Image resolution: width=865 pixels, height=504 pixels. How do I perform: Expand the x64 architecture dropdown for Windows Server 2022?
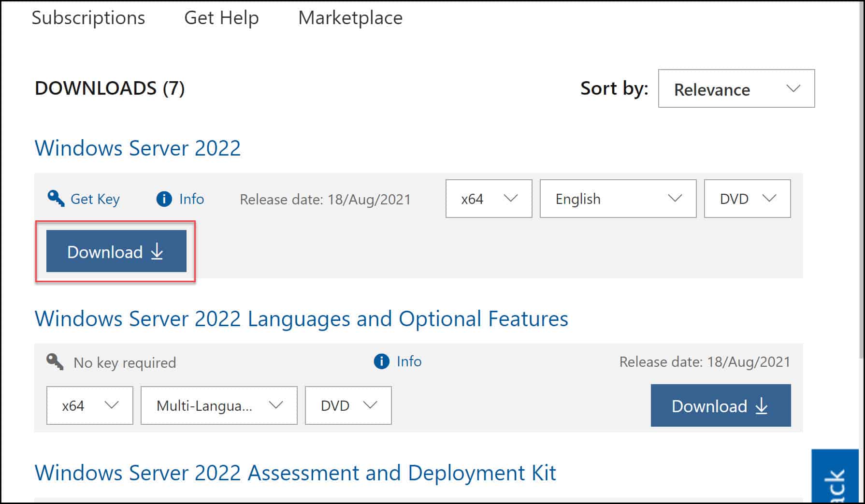coord(489,199)
